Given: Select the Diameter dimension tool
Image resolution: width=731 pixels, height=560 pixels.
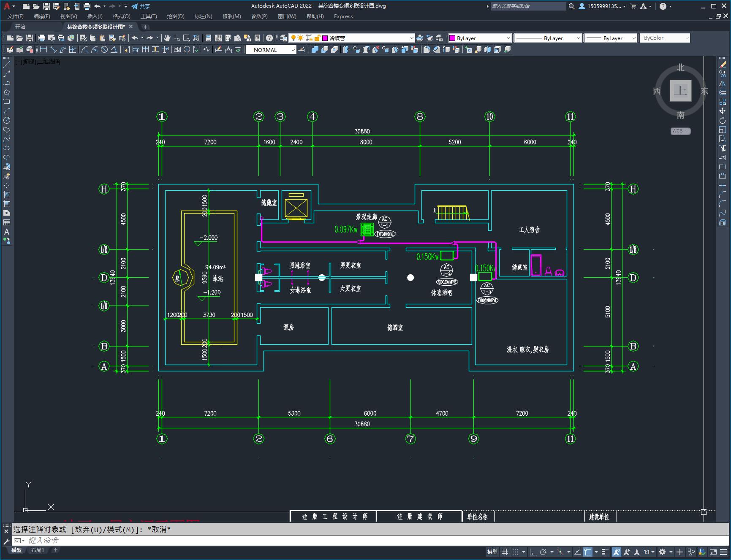Looking at the screenshot, I should tap(104, 50).
